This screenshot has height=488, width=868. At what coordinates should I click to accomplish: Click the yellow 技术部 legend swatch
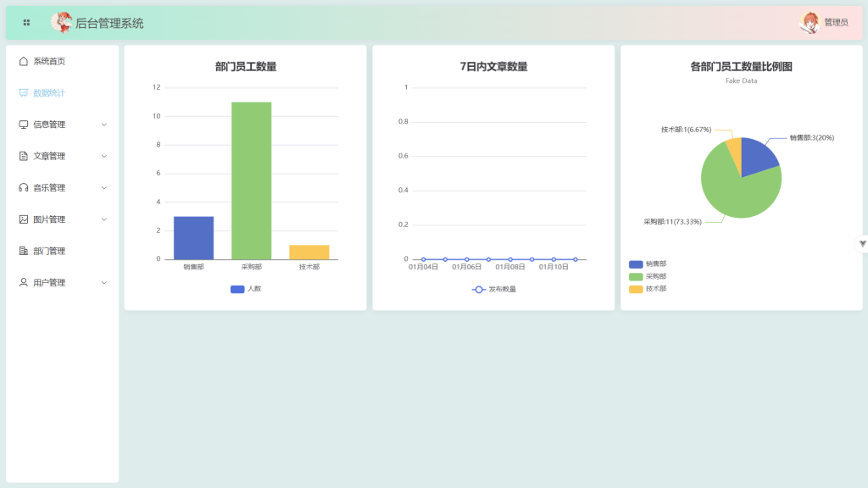[636, 289]
